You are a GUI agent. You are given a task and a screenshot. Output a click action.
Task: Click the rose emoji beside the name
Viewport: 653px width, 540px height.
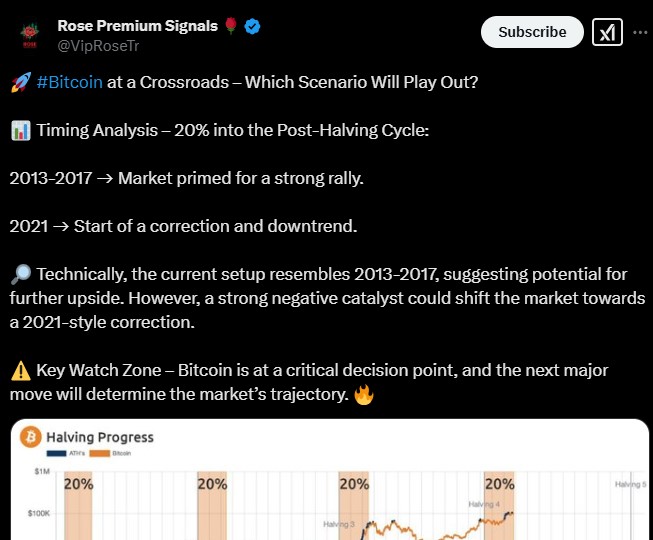pos(231,26)
